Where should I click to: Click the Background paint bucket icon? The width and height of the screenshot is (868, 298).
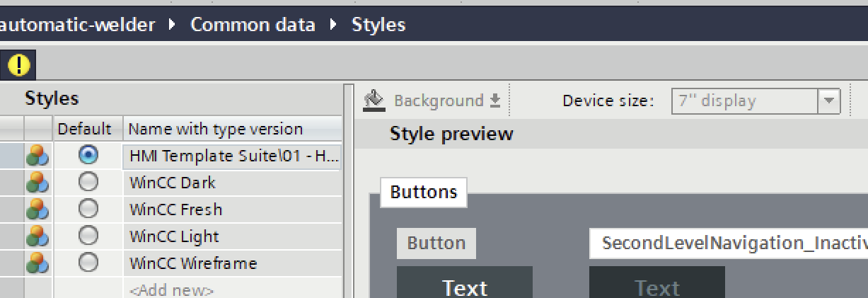pos(374,100)
